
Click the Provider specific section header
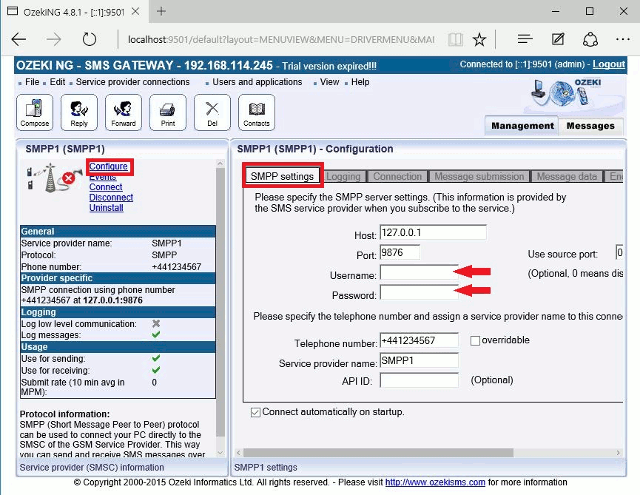coord(118,278)
